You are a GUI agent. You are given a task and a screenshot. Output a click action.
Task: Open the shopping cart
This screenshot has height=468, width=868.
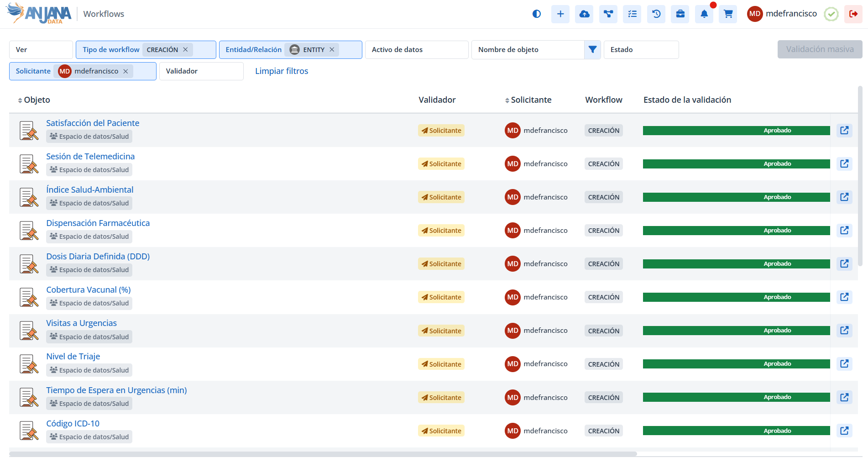point(728,14)
